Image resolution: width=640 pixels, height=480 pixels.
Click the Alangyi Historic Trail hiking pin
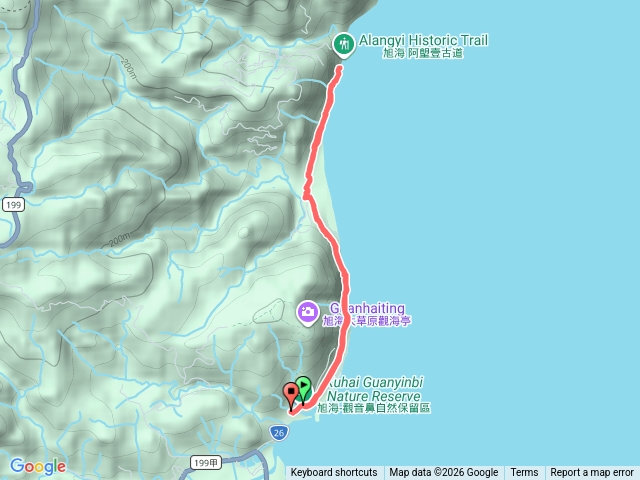click(x=344, y=45)
